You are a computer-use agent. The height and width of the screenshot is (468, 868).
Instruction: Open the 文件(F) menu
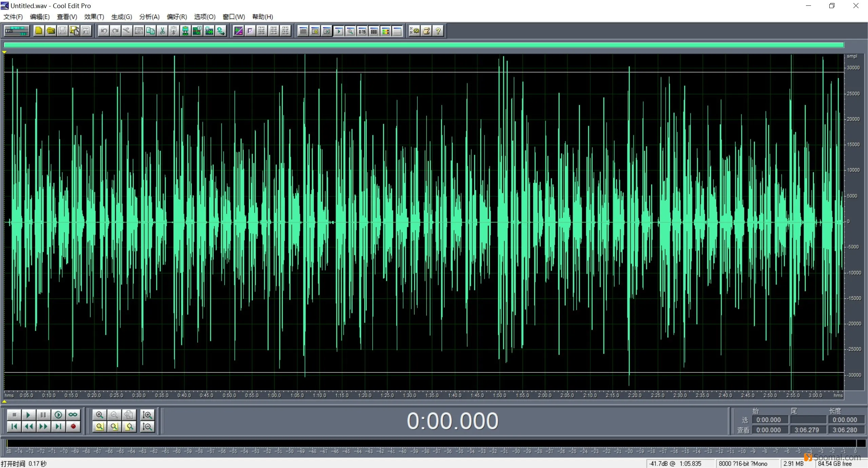13,17
